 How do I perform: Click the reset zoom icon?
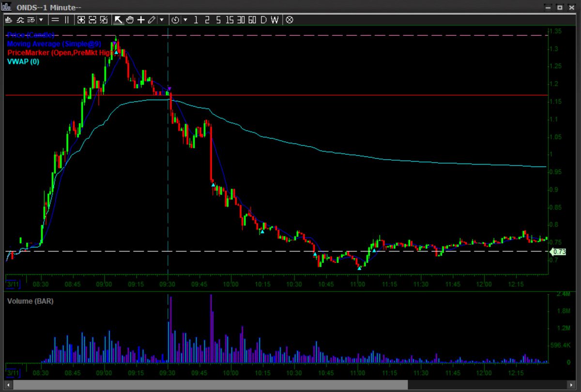[103, 20]
